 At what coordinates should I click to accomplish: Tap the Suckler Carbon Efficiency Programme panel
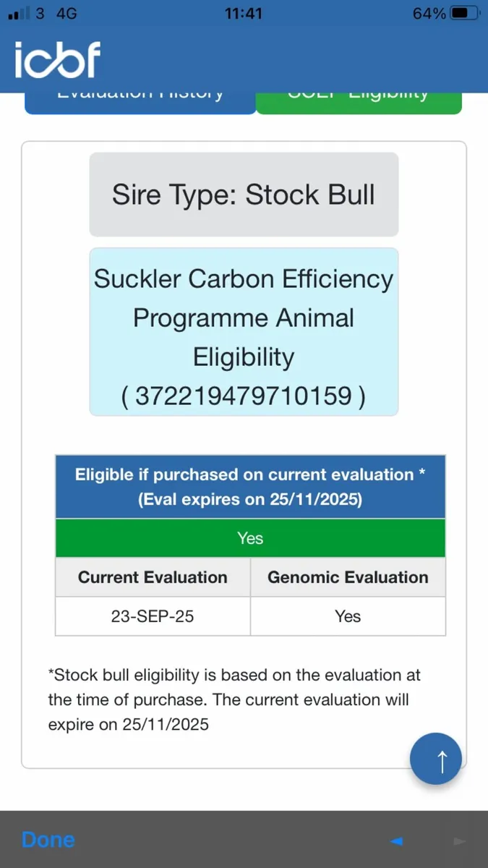tap(244, 318)
